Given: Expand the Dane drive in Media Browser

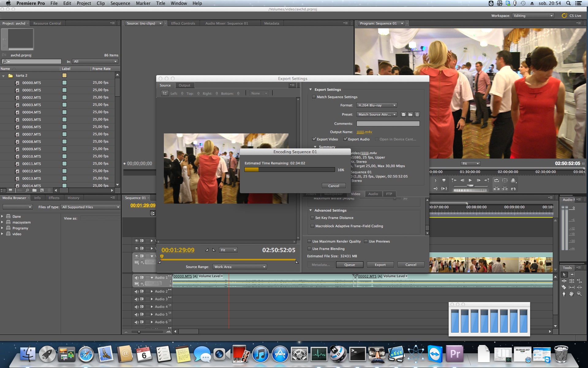Looking at the screenshot, I should click(2, 216).
